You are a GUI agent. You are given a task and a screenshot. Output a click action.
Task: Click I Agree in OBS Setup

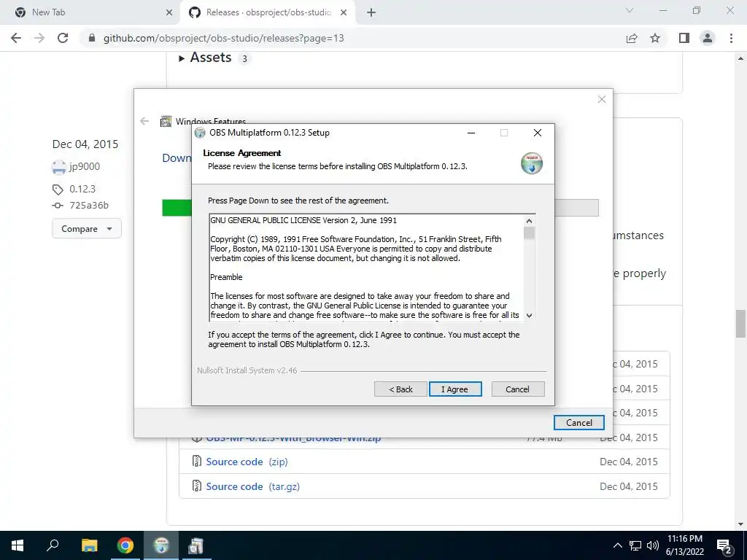click(455, 389)
